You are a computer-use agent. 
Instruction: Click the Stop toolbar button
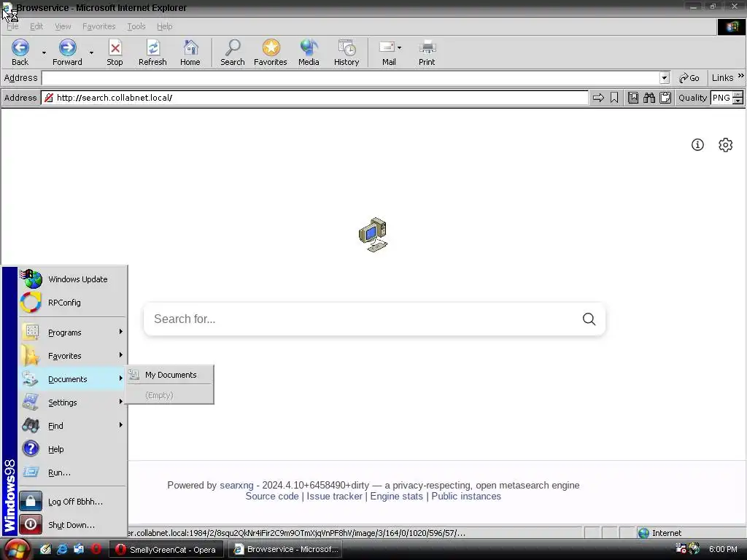(115, 52)
